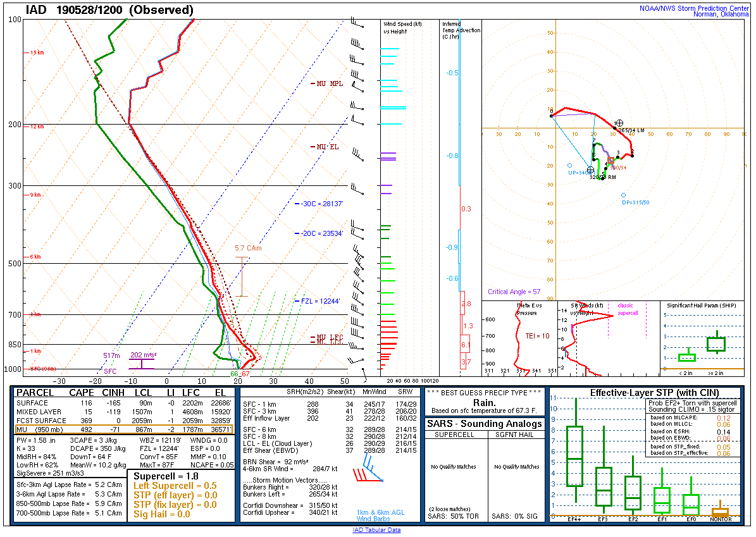
Task: Click the Bunkers right mover circle 320/28 RM
Action: tap(590, 170)
